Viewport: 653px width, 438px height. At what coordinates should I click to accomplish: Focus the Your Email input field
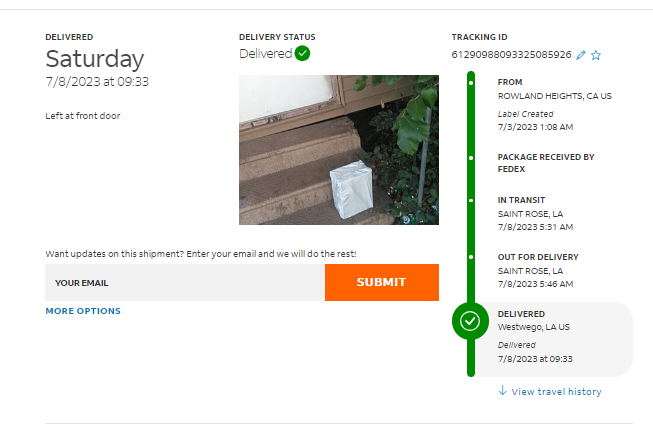click(185, 283)
